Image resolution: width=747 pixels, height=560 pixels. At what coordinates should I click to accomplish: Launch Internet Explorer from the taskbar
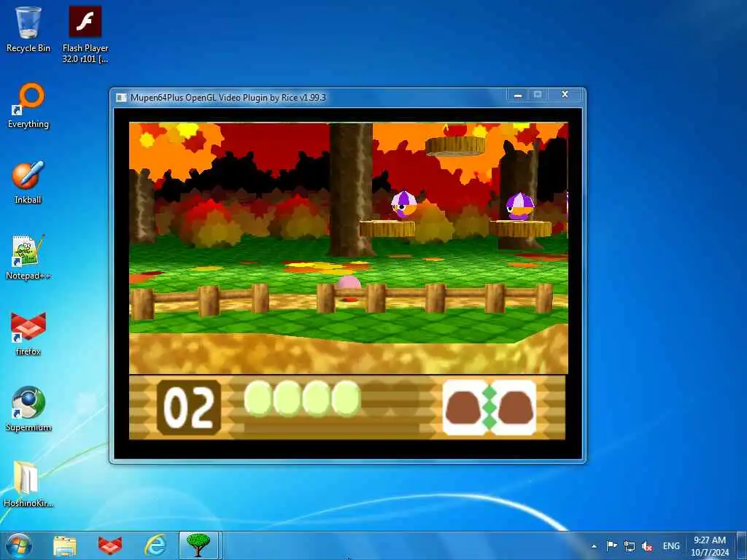(155, 545)
